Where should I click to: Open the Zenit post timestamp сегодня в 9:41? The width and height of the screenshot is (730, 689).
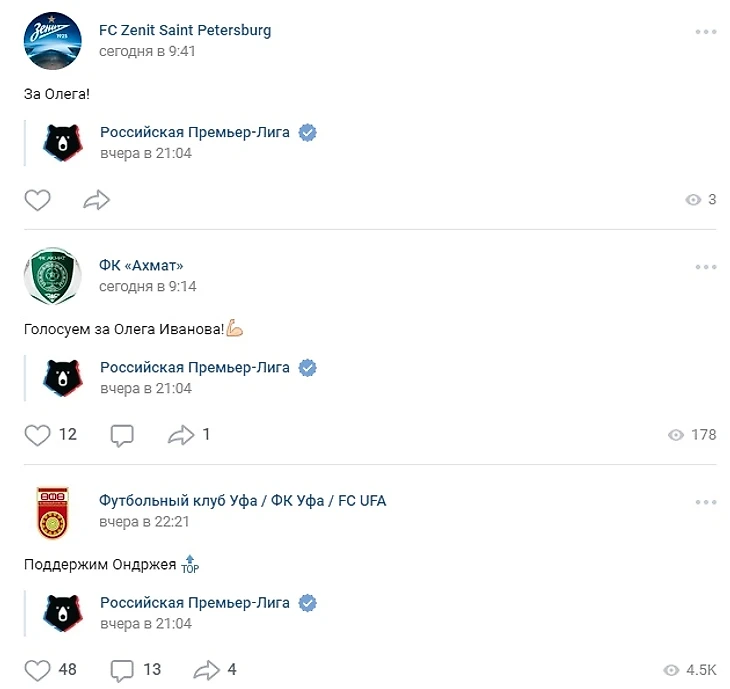tap(147, 51)
